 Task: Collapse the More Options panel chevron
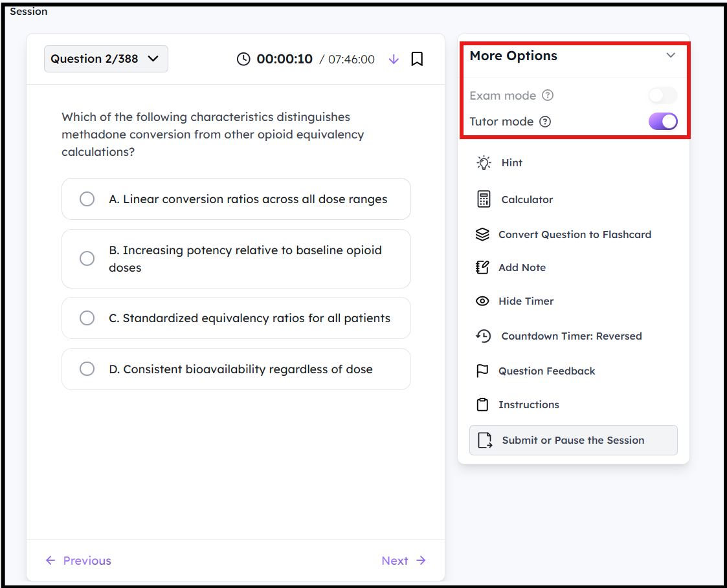(671, 55)
